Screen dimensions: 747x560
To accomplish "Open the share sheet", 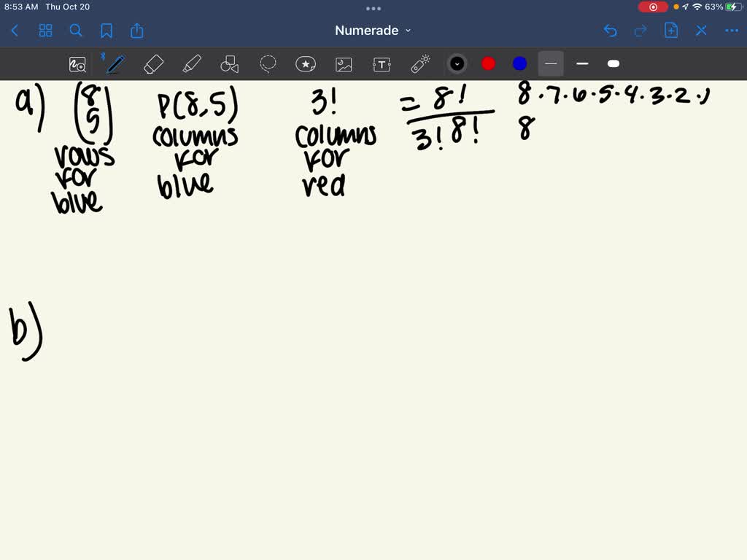I will click(137, 31).
